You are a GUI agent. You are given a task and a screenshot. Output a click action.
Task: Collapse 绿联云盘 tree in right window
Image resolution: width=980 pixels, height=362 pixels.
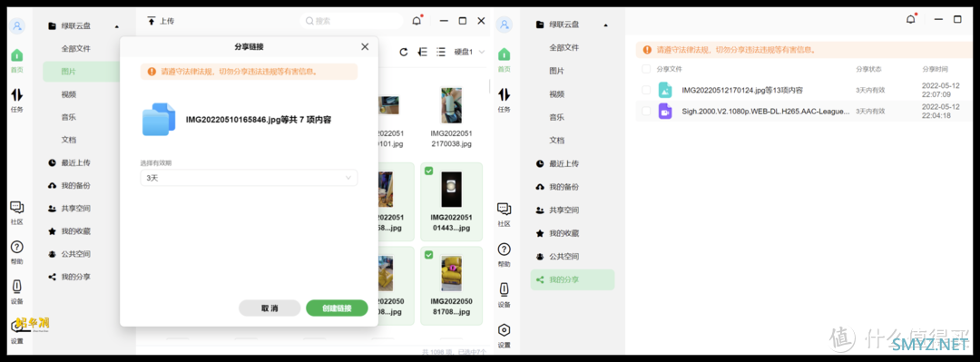coord(605,25)
